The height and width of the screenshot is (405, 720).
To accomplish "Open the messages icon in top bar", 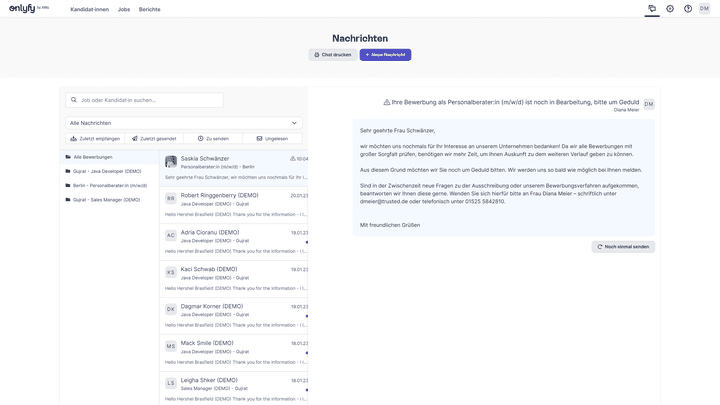I will point(652,8).
